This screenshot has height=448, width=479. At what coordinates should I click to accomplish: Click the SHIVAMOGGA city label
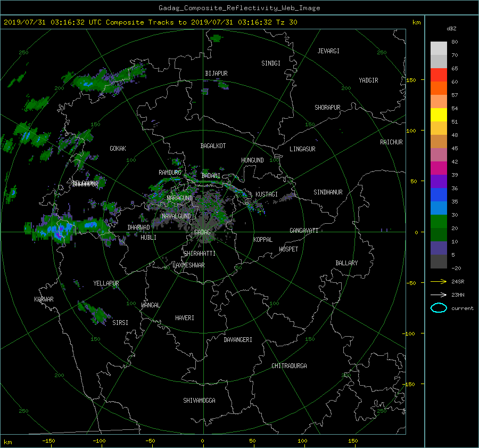coord(199,400)
